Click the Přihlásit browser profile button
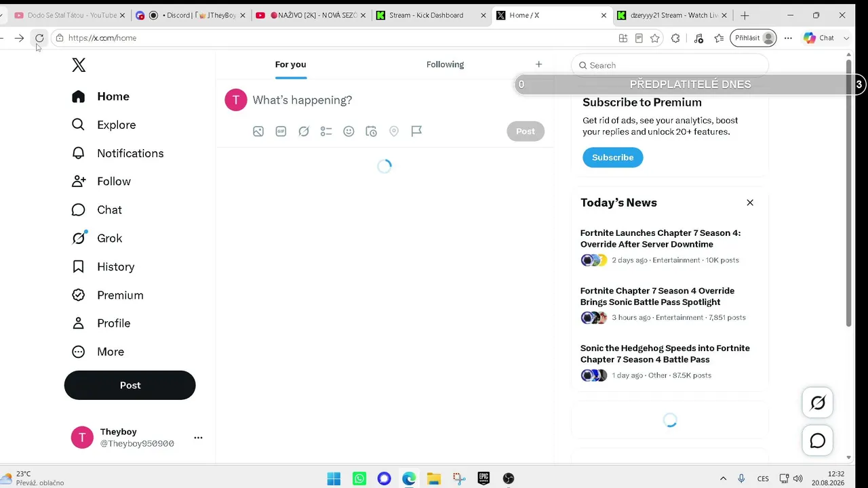The image size is (868, 488). 754,38
